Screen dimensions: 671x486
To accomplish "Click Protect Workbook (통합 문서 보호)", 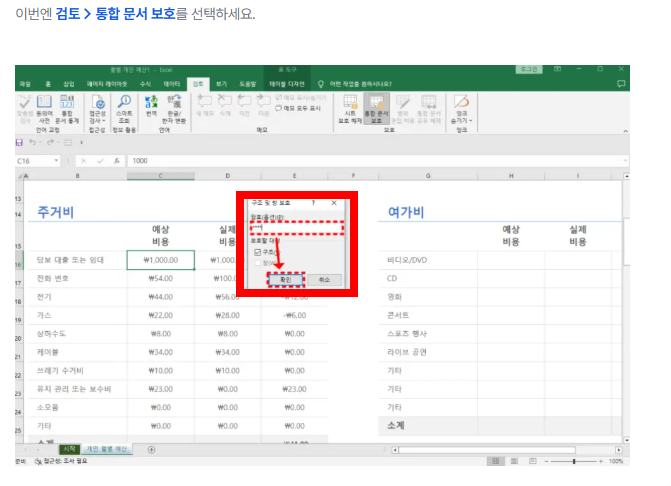I will [x=376, y=109].
